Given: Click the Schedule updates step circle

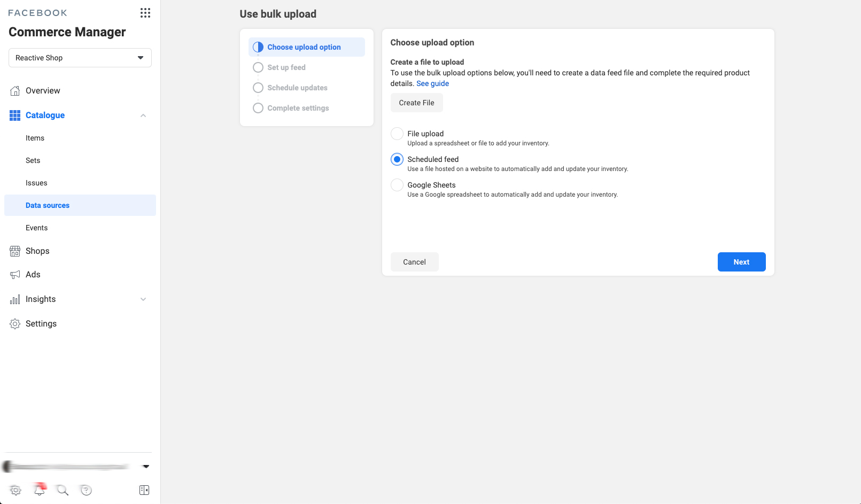Looking at the screenshot, I should pos(258,88).
